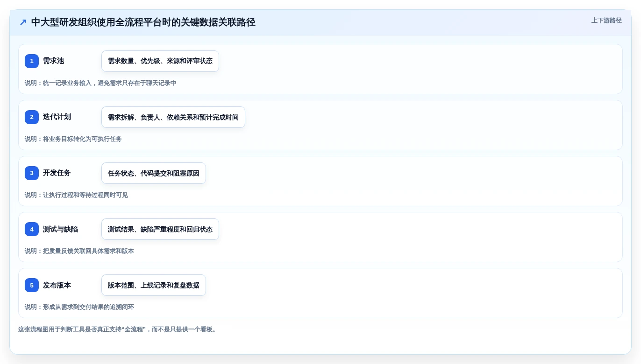Select the 上下游路径 label in header
641x364 pixels.
click(606, 21)
